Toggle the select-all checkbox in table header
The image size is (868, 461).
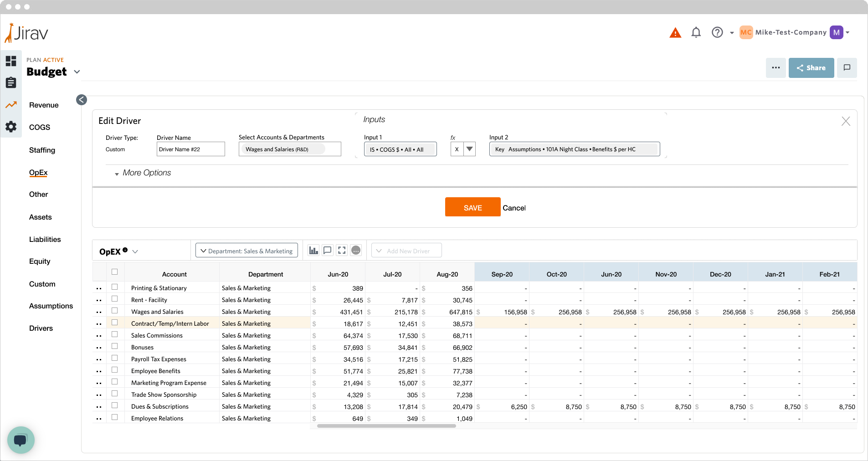coord(115,272)
